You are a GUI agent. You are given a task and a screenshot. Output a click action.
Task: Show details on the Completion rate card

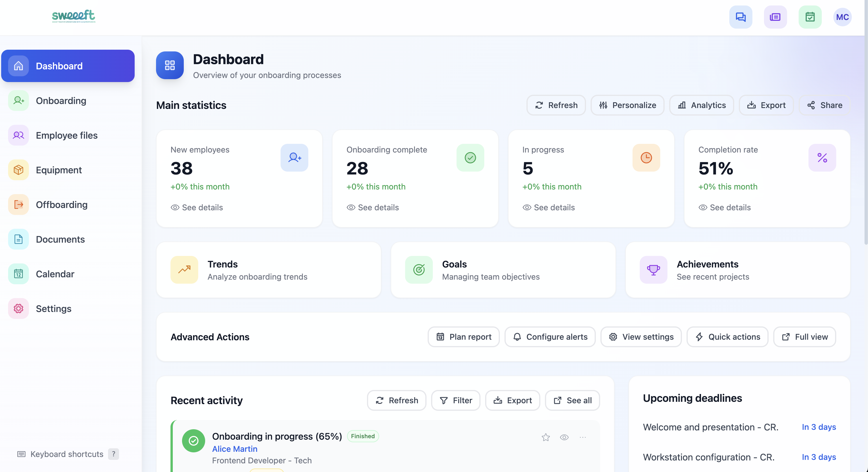pos(725,207)
